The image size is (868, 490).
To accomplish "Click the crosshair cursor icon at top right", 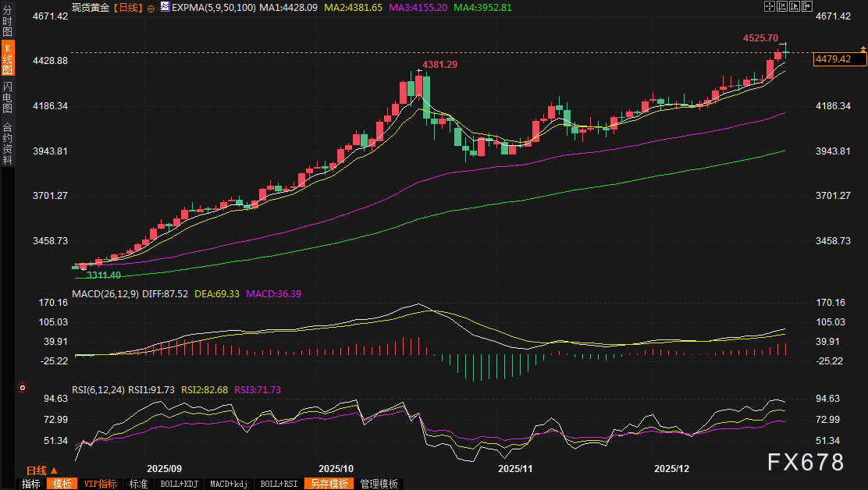I will (770, 6).
